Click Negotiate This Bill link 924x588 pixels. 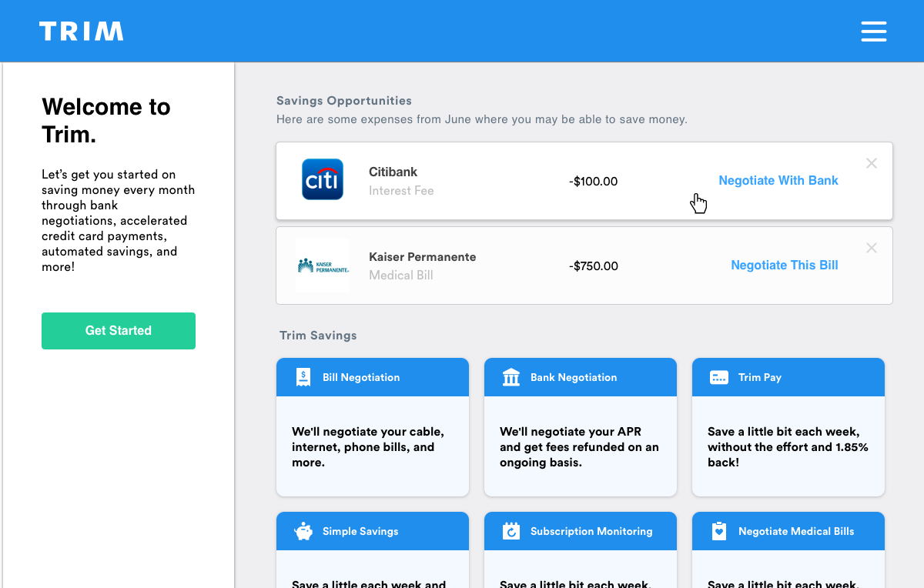coord(785,266)
